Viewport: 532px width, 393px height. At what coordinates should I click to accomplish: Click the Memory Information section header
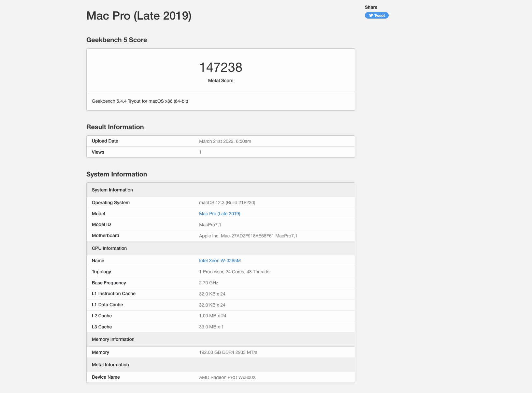pyautogui.click(x=113, y=339)
